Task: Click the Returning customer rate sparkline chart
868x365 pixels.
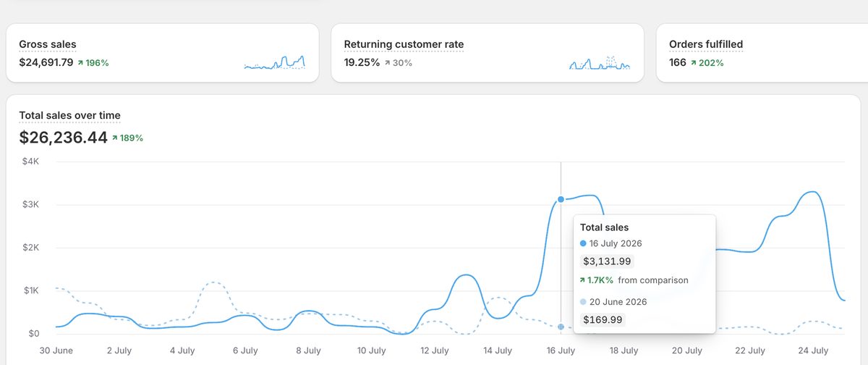Action: click(600, 62)
